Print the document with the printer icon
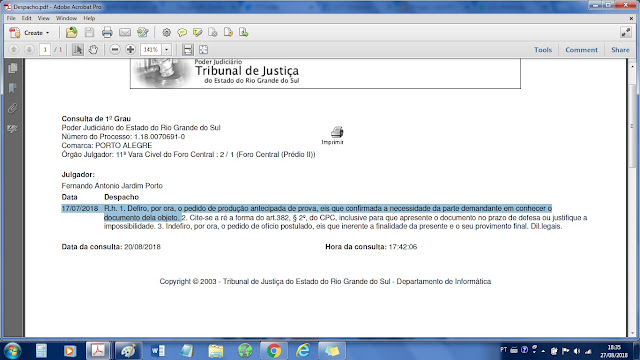The height and width of the screenshot is (360, 640). click(107, 33)
